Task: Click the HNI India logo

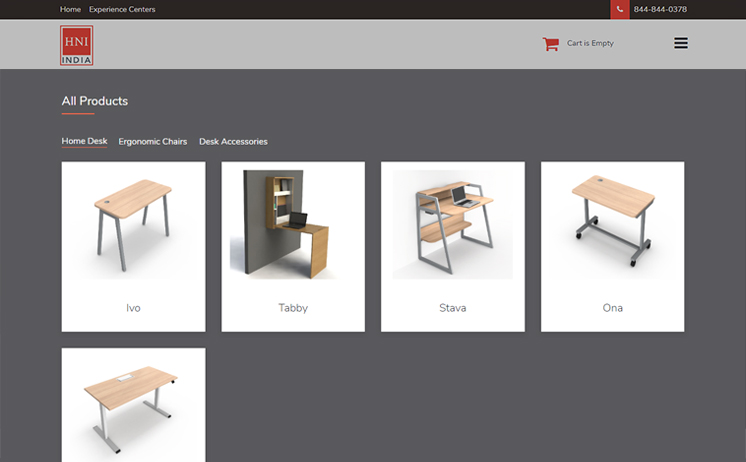Action: click(77, 45)
